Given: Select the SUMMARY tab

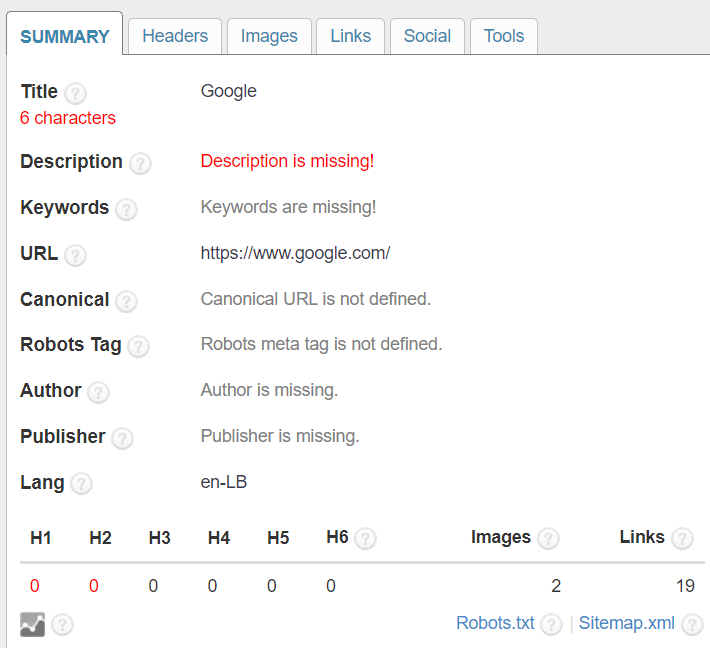Looking at the screenshot, I should pos(65,36).
